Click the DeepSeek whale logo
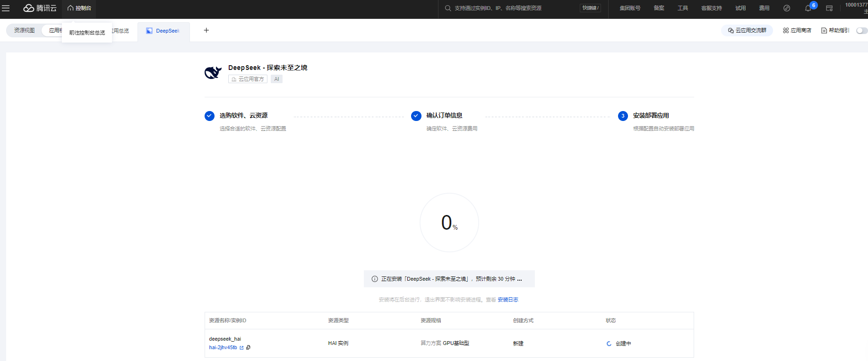This screenshot has width=868, height=361. (x=213, y=72)
